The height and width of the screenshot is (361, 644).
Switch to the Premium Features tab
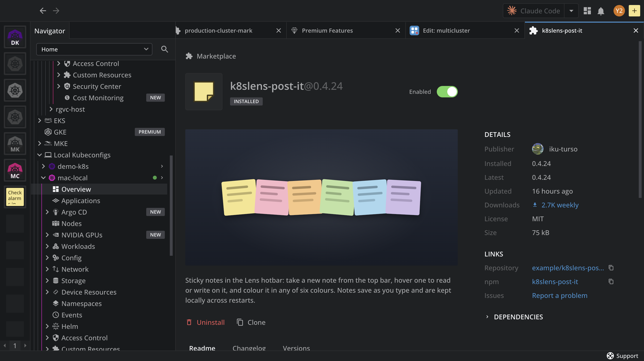346,30
